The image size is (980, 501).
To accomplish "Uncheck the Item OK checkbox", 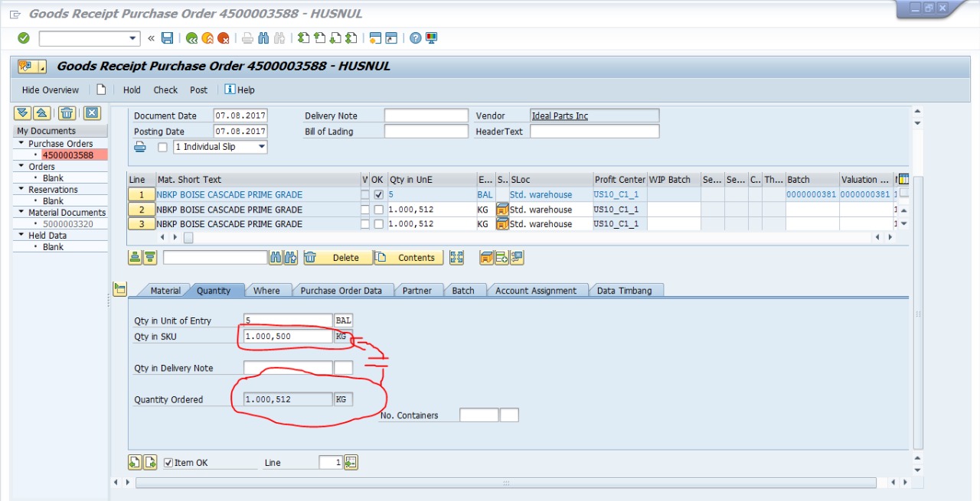I will click(168, 463).
